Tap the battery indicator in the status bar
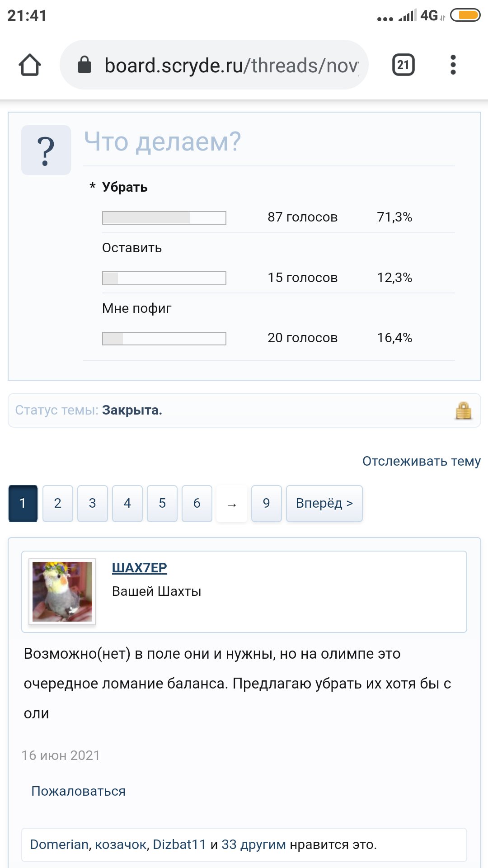Viewport: 488px width, 868px height. click(x=465, y=15)
